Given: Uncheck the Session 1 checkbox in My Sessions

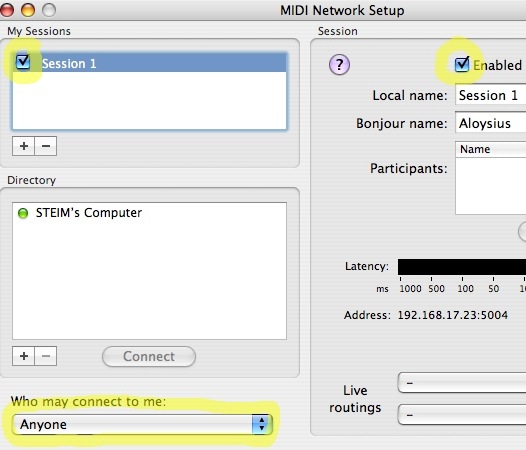Looking at the screenshot, I should point(23,61).
